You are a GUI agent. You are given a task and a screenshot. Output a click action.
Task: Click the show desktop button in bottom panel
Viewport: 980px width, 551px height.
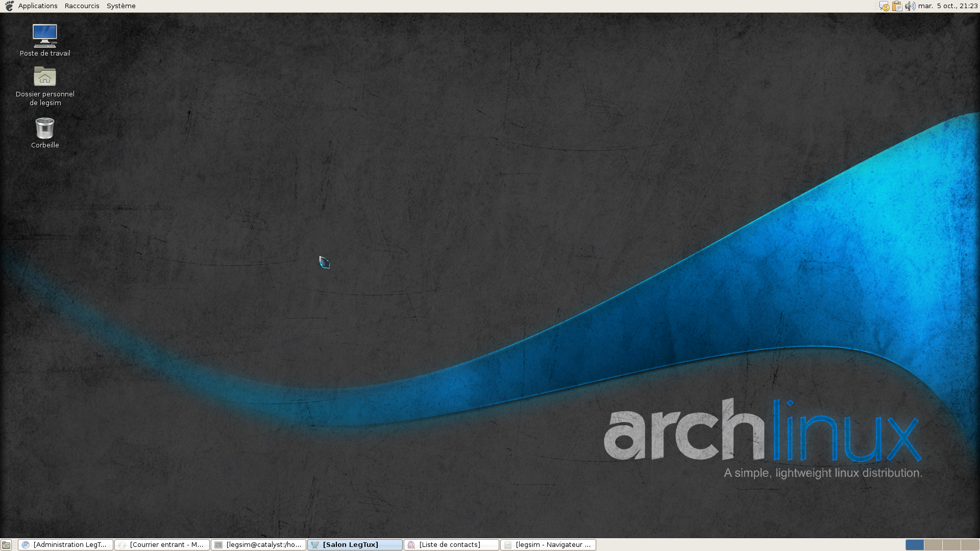(6, 545)
